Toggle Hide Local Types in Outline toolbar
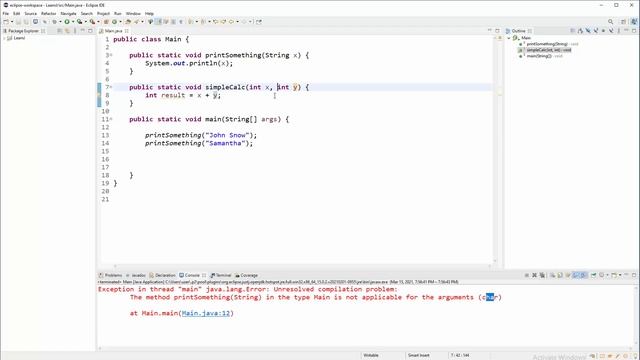Image resolution: width=640 pixels, height=360 pixels. (x=611, y=31)
